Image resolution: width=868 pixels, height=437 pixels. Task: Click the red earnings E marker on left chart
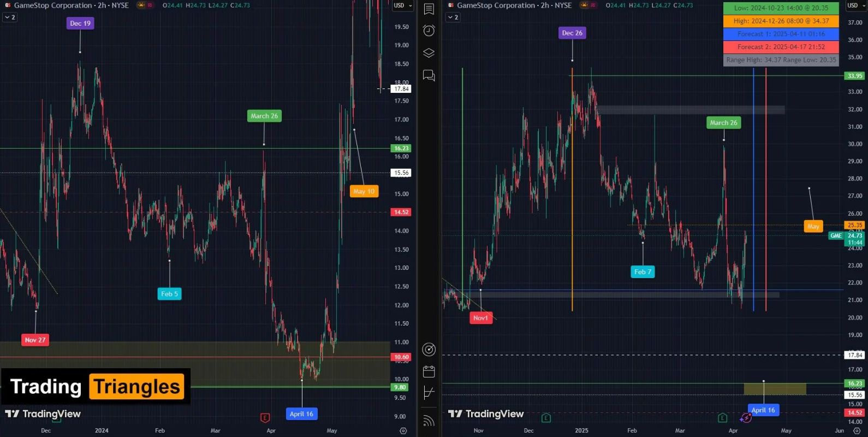[265, 418]
